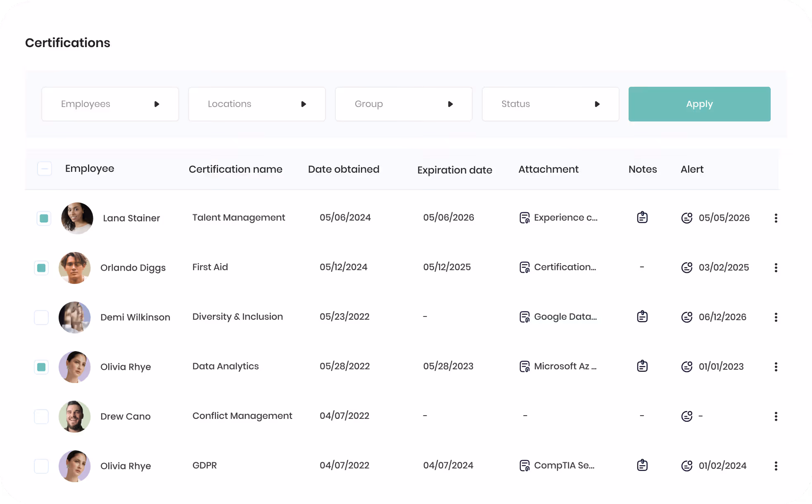Click the Apply filters button
Viewport: 812px width, 504px height.
(x=699, y=104)
